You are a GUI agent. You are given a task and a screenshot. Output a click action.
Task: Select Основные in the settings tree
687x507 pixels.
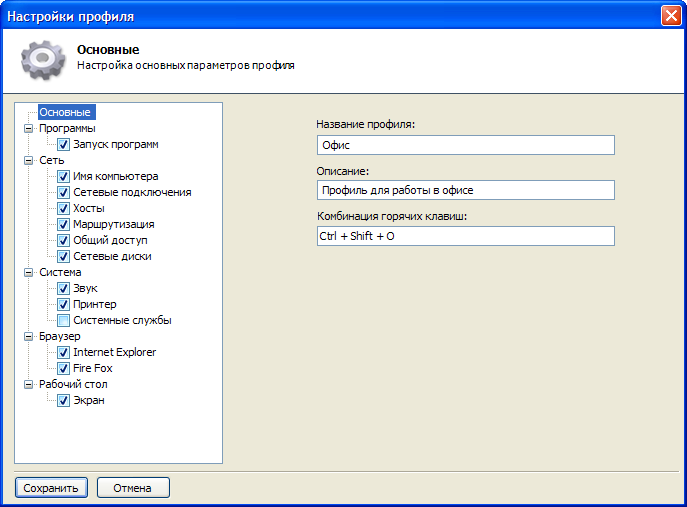66,112
